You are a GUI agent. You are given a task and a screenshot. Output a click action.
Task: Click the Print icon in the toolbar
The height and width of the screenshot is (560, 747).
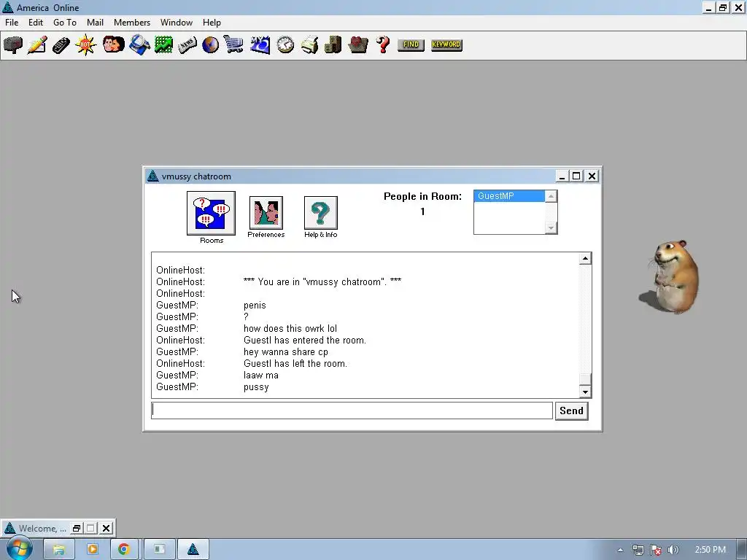tap(309, 44)
